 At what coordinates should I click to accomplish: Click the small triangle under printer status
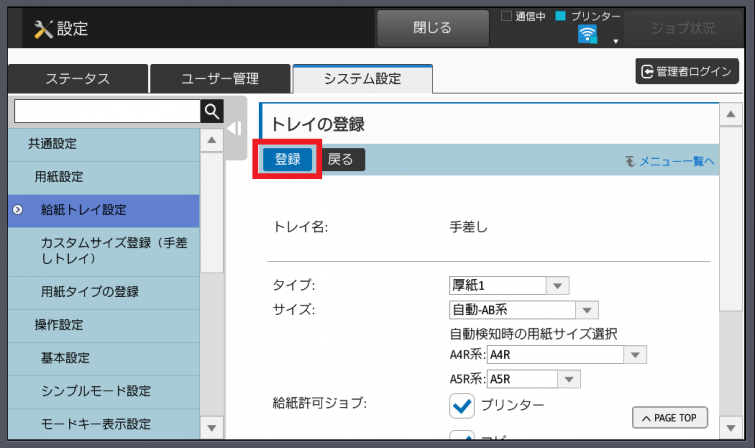[615, 41]
